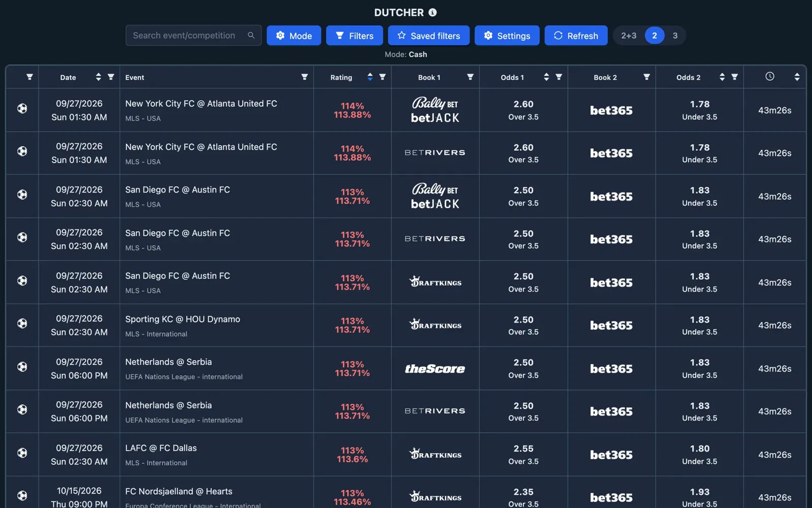812x508 pixels.
Task: Click Sporting KC @ HOU Dynamo event
Action: 183,319
